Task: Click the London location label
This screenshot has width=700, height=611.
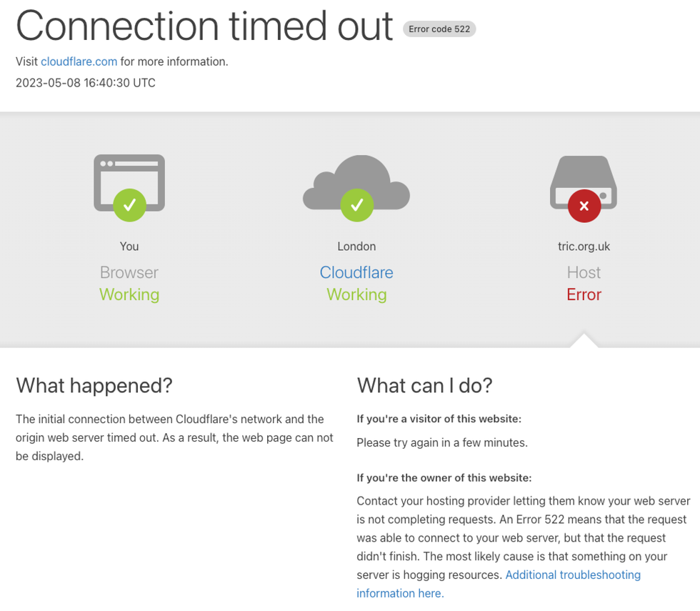Action: point(356,247)
